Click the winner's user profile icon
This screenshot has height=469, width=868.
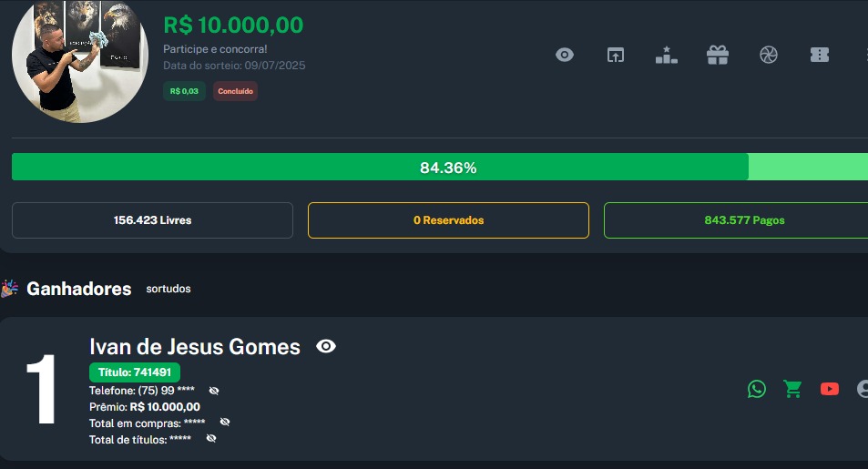tap(863, 389)
